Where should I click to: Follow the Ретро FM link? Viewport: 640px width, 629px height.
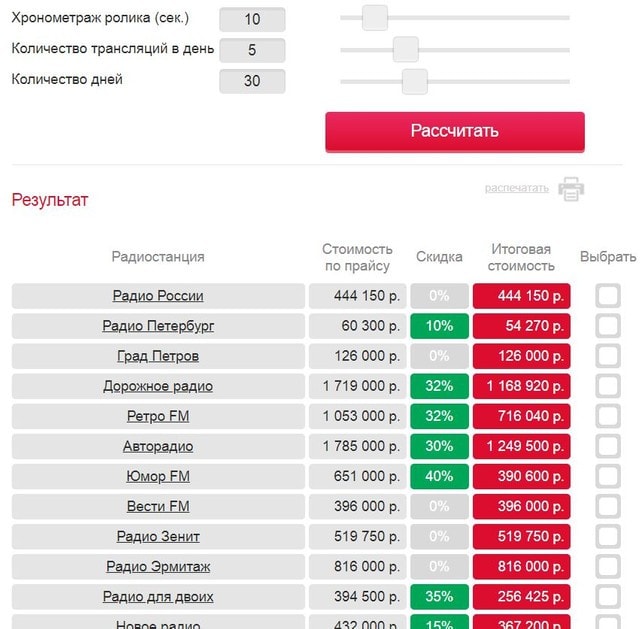(x=158, y=416)
